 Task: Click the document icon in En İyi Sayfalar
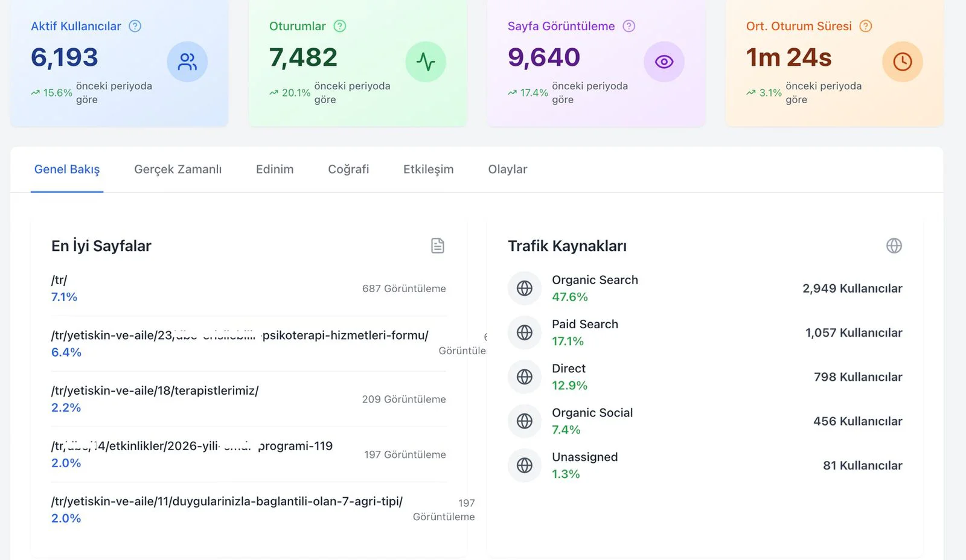pos(438,246)
